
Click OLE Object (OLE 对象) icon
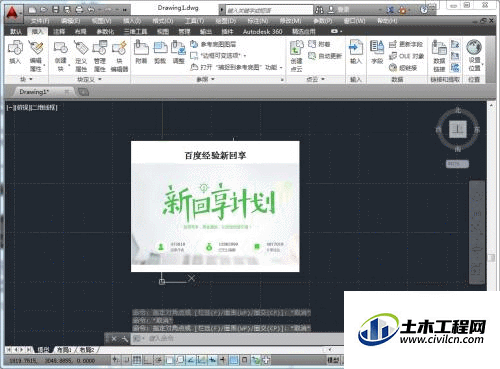pos(393,56)
